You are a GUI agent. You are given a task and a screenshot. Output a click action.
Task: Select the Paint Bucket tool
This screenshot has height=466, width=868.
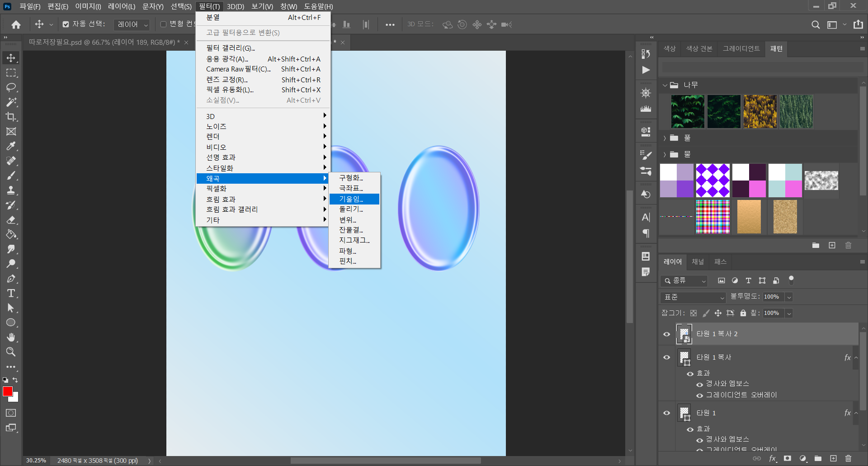(x=11, y=234)
